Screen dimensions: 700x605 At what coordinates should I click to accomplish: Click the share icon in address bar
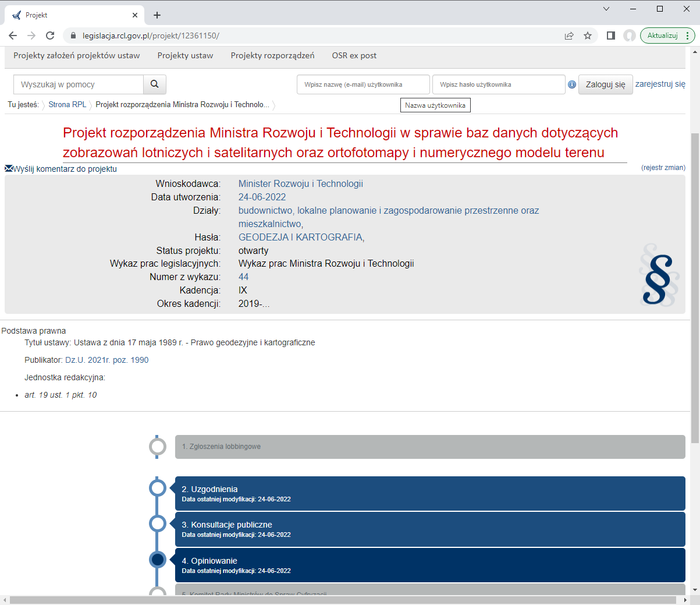(568, 35)
